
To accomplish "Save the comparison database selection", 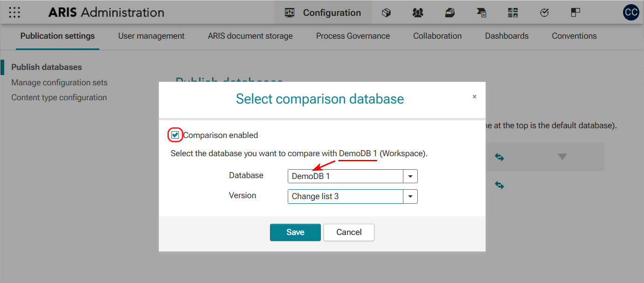I will click(x=295, y=232).
